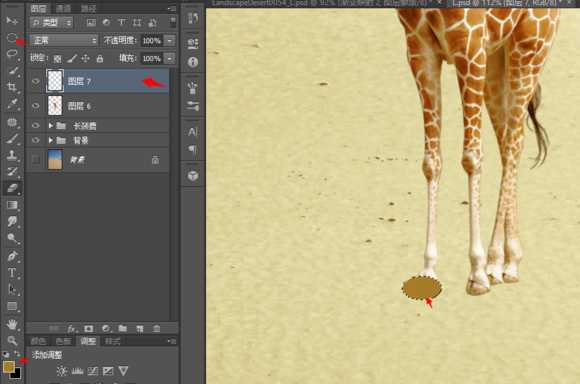The height and width of the screenshot is (384, 580).
Task: Select the Zoom tool
Action: (12, 341)
